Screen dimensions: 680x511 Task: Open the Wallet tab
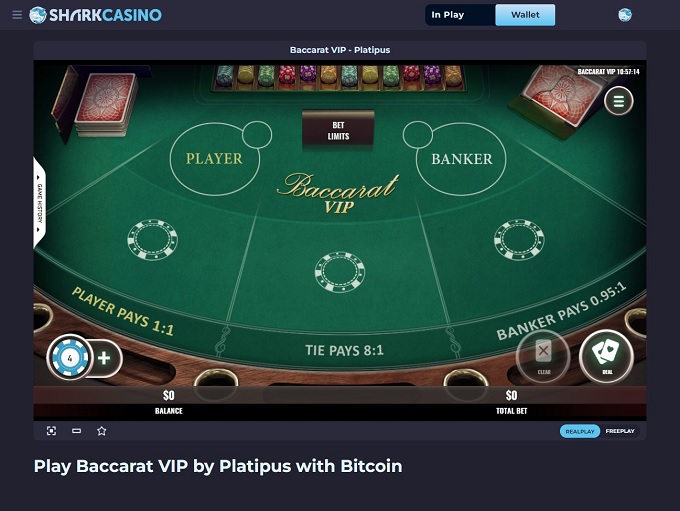point(525,15)
